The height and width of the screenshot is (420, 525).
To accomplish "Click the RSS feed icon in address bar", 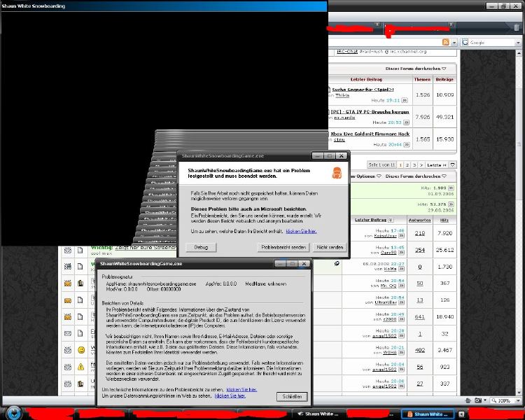I will point(445,43).
